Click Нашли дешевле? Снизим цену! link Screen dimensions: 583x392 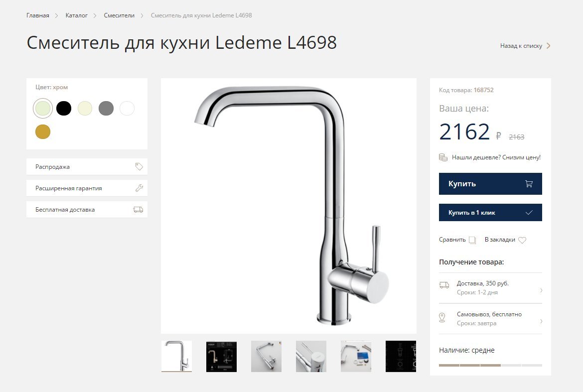pyautogui.click(x=496, y=157)
